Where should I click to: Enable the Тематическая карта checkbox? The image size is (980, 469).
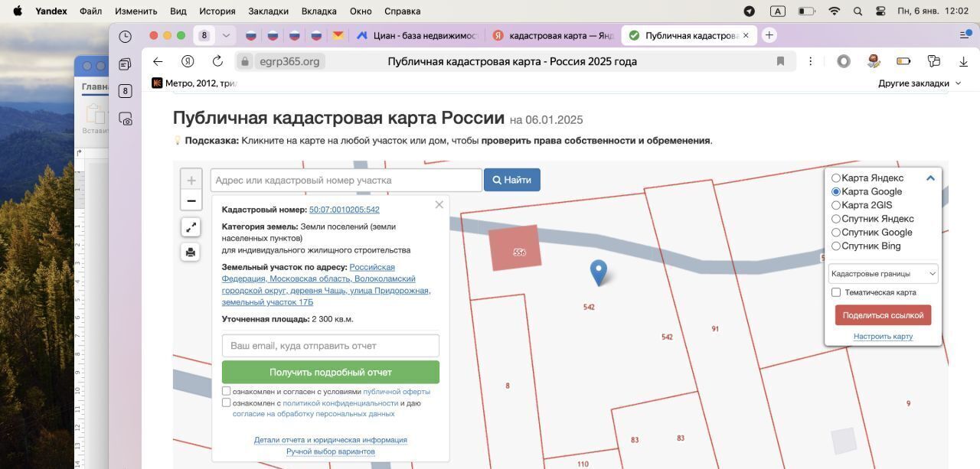tap(836, 292)
